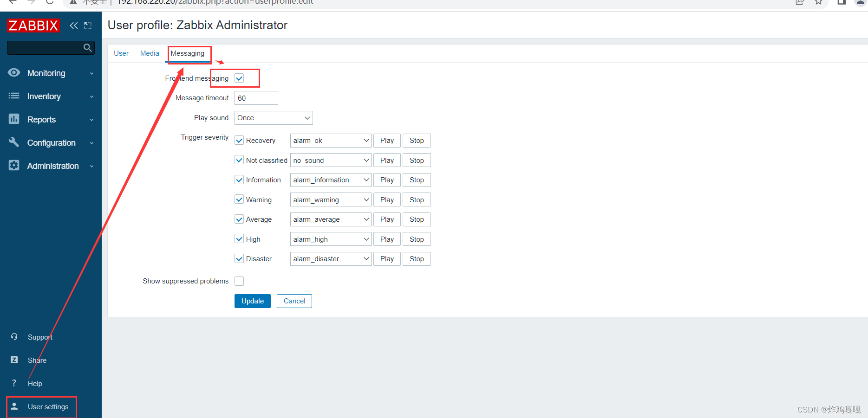Click the sidebar search magnifier icon
Screen dimensions: 868x418
[x=87, y=47]
